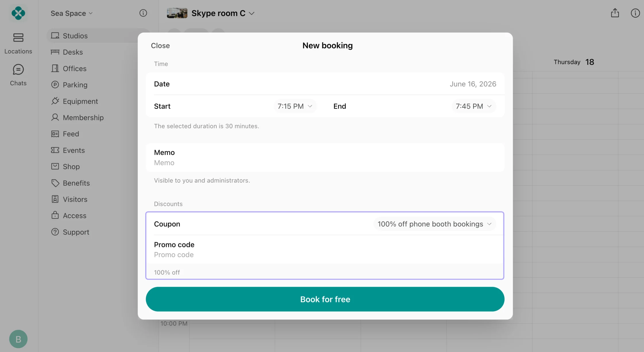This screenshot has width=644, height=352.
Task: Open Offices menu item label
Action: (75, 68)
